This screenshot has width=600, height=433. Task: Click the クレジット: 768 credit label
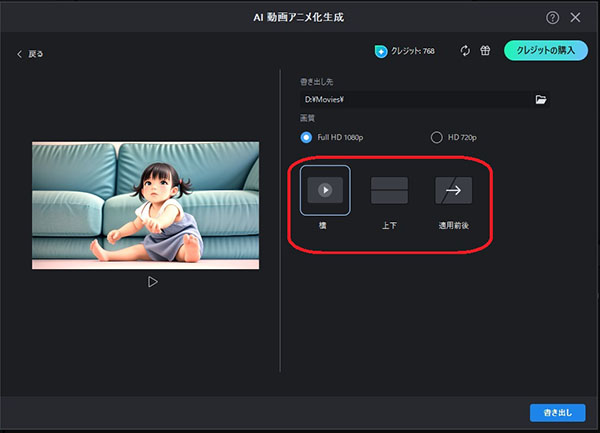[x=412, y=51]
